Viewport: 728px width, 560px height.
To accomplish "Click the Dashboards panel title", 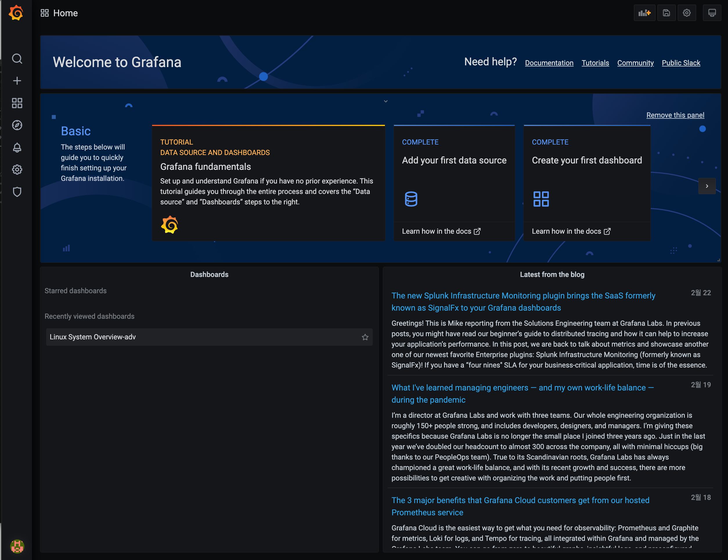I will (209, 274).
